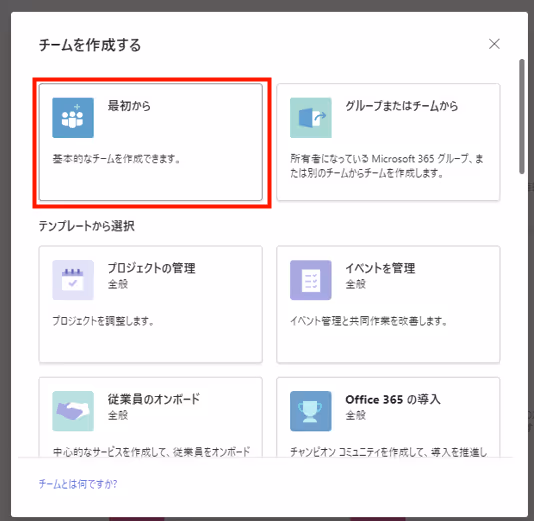Choose グループまたはチームから option title
Screen dimensions: 534x521
click(402, 106)
